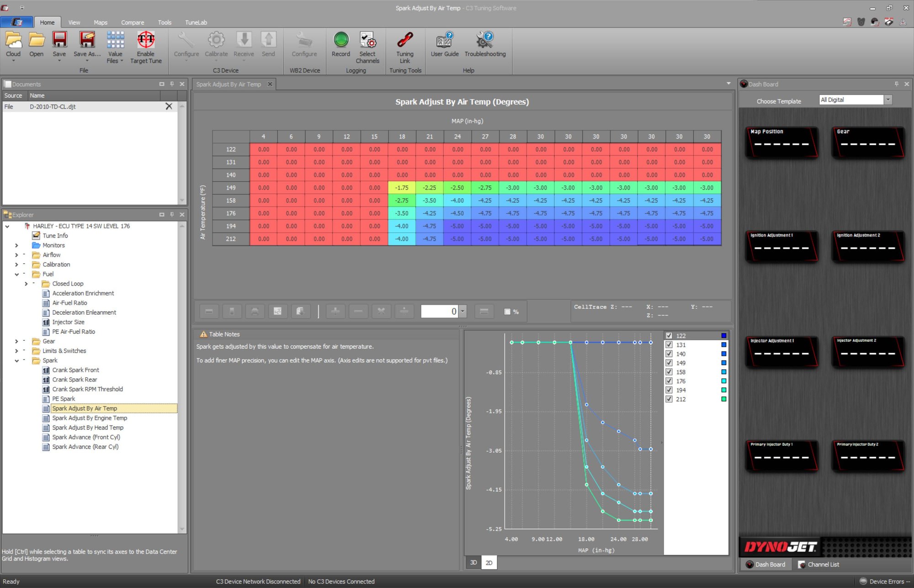Enable the percent checkbox

click(x=507, y=312)
